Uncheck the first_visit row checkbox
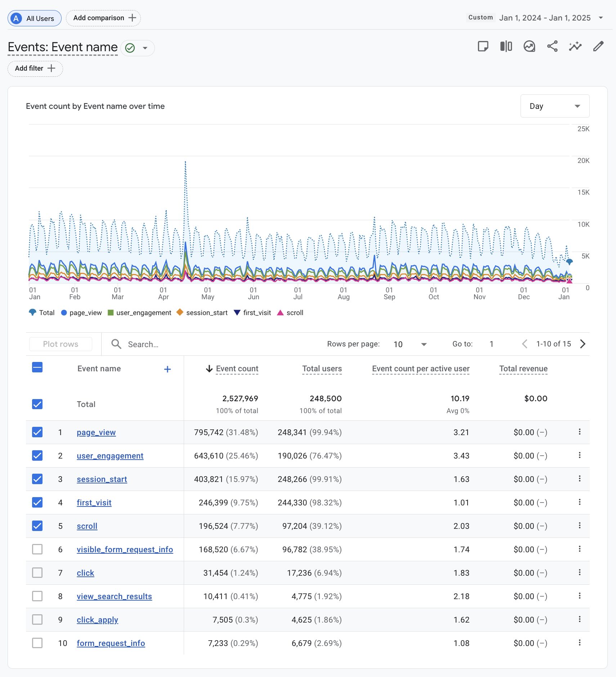This screenshot has width=616, height=677. pyautogui.click(x=37, y=502)
